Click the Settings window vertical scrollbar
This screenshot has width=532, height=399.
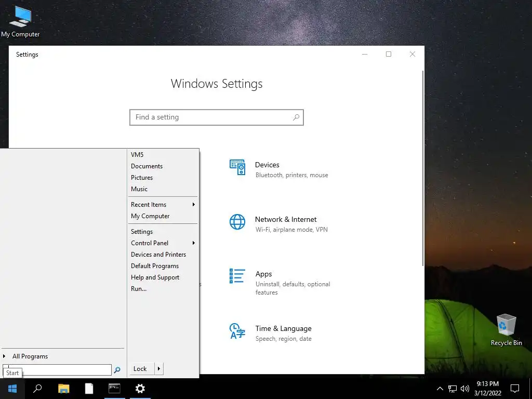pos(423,168)
